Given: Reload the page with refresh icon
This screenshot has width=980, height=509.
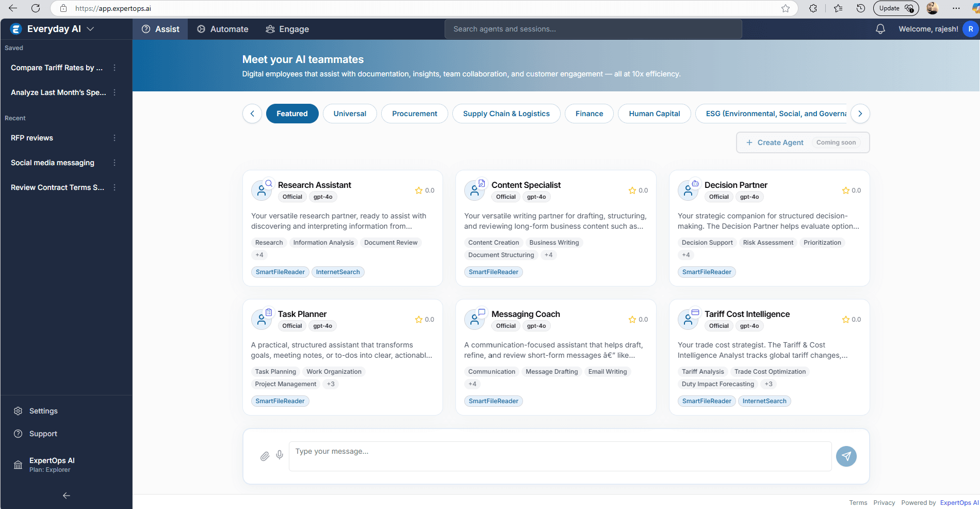Looking at the screenshot, I should pos(36,8).
